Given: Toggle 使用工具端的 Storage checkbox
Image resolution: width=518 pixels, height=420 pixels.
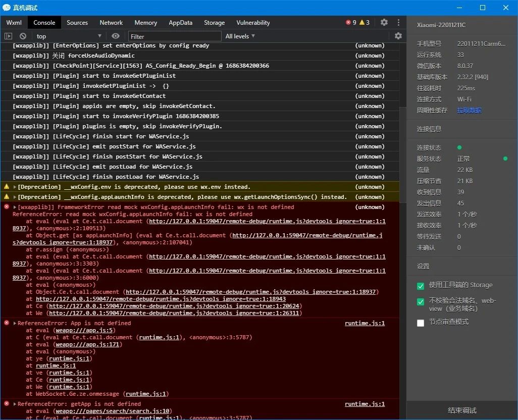Looking at the screenshot, I should tap(421, 286).
